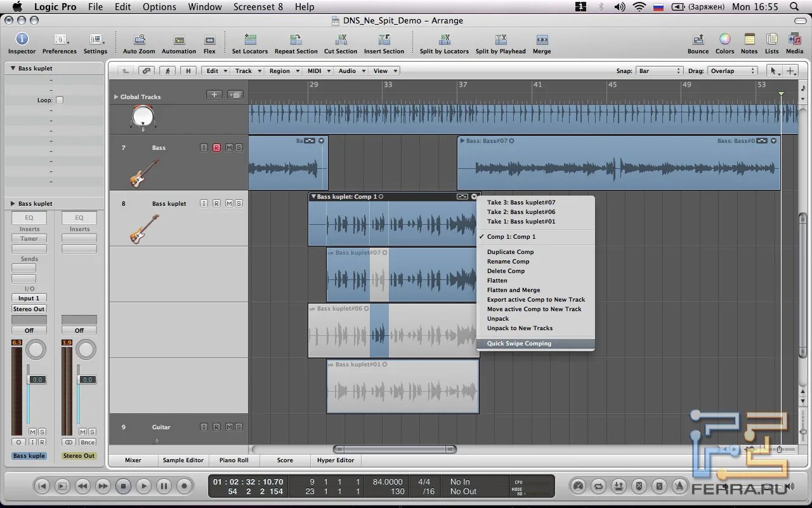Screen dimensions: 812x508
Task: Click the Tuner insert slot
Action: point(29,239)
